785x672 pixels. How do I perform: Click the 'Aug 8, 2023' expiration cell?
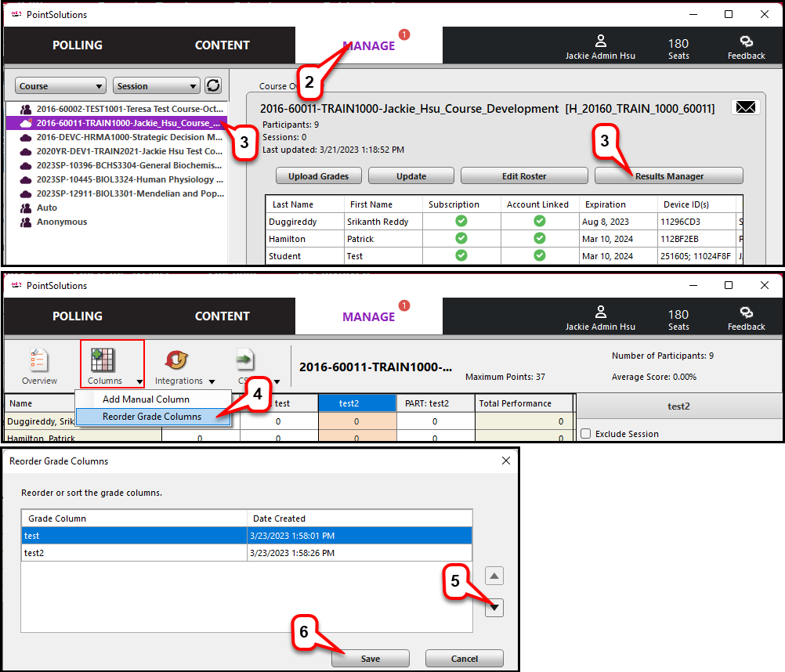(x=618, y=222)
